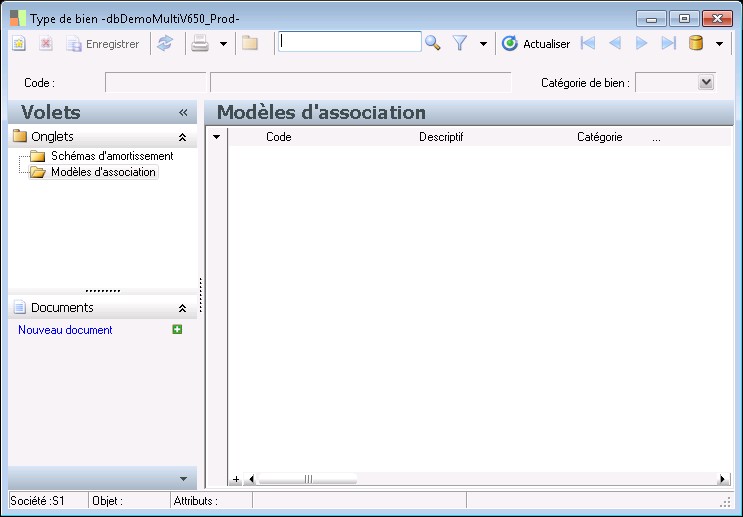Click the Catégorie column header

599,137
